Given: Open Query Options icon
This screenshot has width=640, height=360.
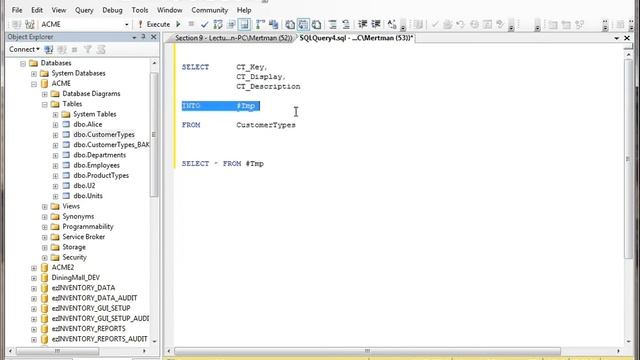Looking at the screenshot, I should click(x=231, y=24).
